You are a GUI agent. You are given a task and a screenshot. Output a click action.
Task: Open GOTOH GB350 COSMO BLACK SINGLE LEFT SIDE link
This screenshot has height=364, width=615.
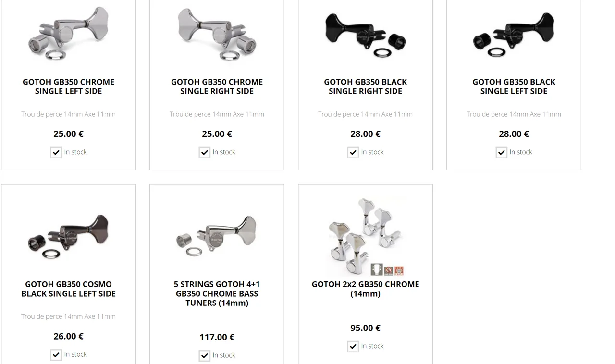tap(68, 289)
